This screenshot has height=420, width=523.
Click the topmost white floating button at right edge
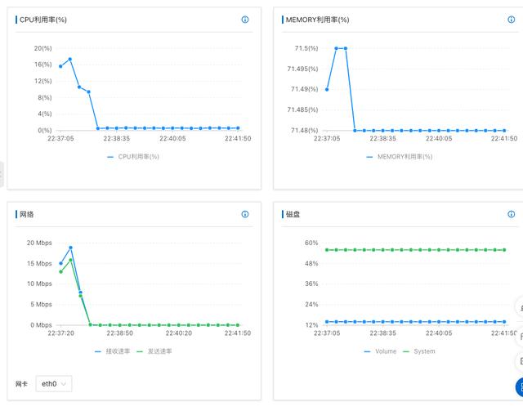[519, 308]
